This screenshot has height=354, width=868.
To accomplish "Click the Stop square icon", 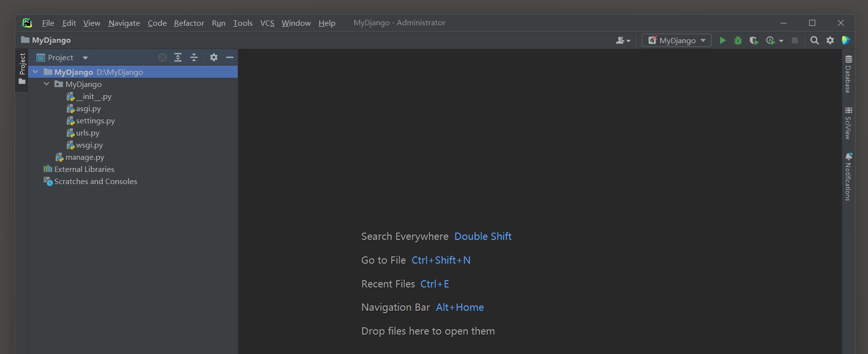I will pyautogui.click(x=795, y=40).
